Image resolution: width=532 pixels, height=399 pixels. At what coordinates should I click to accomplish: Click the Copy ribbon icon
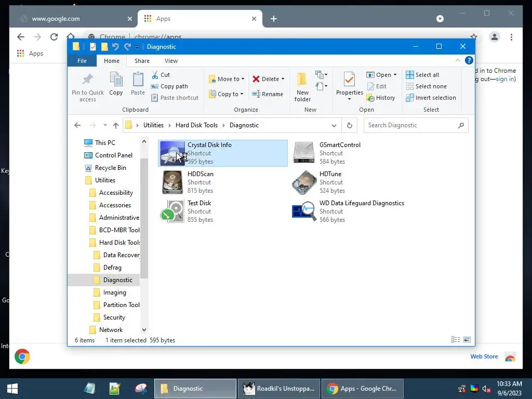pos(116,79)
